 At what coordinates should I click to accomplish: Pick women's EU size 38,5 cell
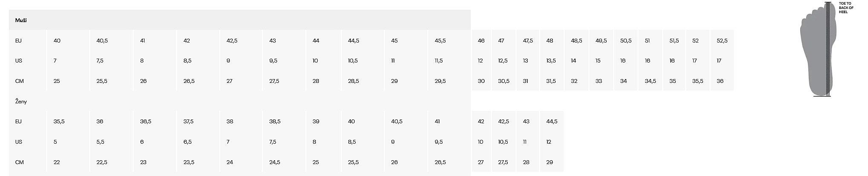pos(275,122)
